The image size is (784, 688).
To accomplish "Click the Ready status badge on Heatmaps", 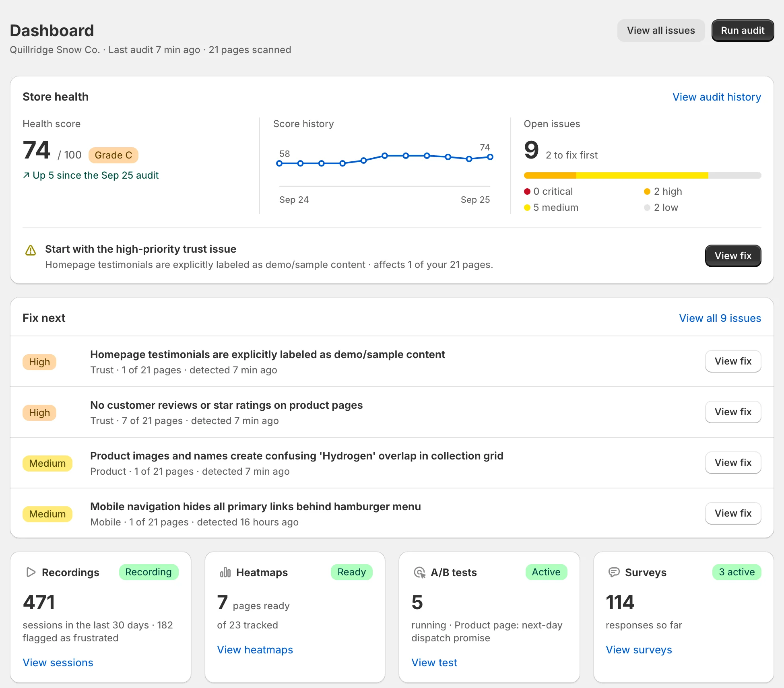I will coord(351,572).
